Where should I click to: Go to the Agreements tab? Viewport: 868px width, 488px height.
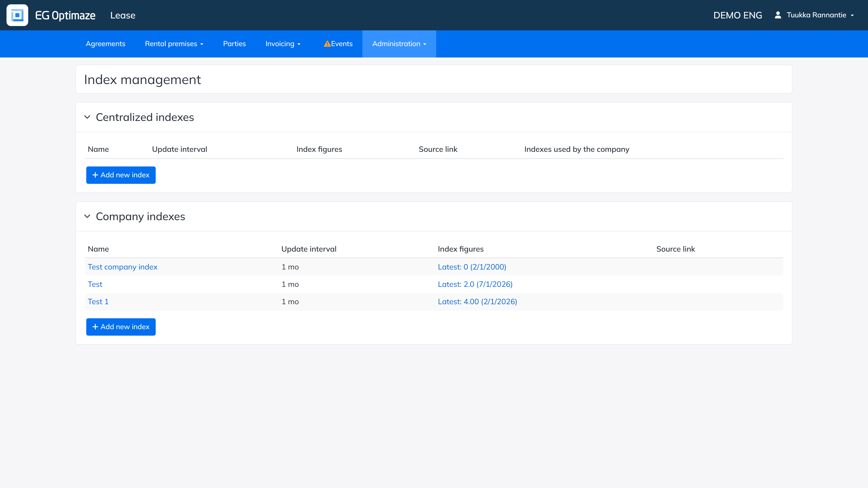[106, 44]
